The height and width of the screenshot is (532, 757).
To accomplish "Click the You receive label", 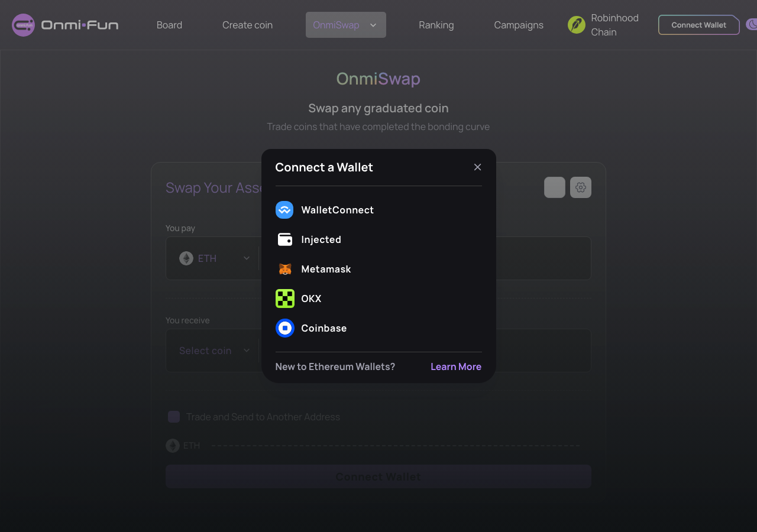I will click(187, 320).
